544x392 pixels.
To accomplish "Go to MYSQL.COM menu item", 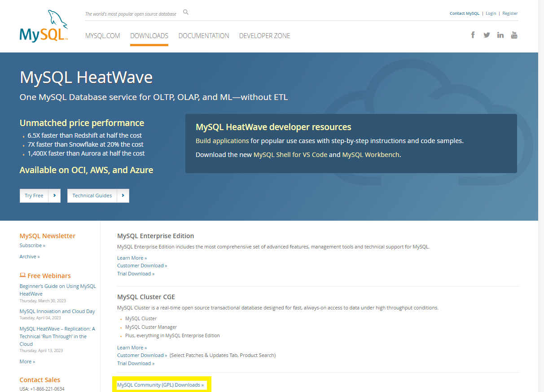I will [x=103, y=36].
